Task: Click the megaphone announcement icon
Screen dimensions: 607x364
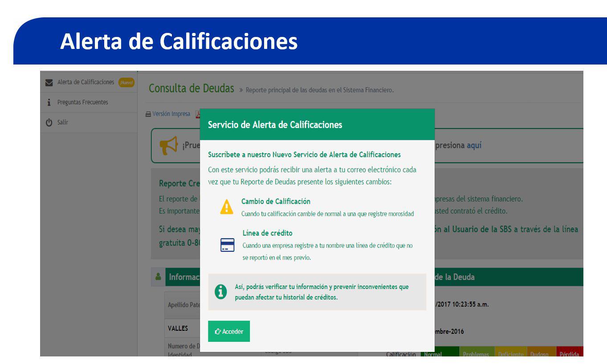Action: pos(169,146)
